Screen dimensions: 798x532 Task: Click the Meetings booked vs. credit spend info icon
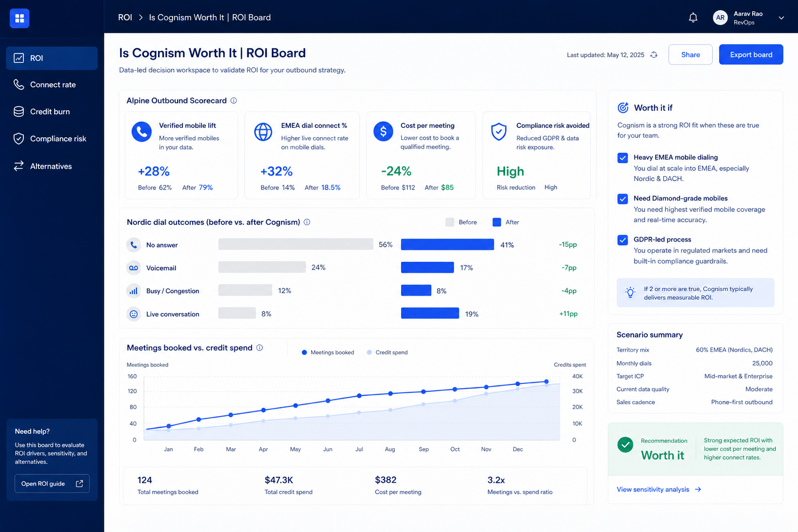[x=260, y=348]
